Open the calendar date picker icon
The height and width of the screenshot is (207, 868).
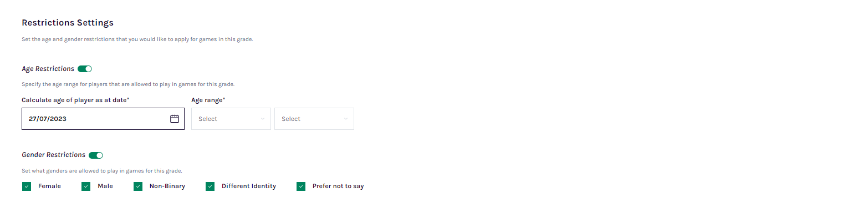tap(174, 119)
